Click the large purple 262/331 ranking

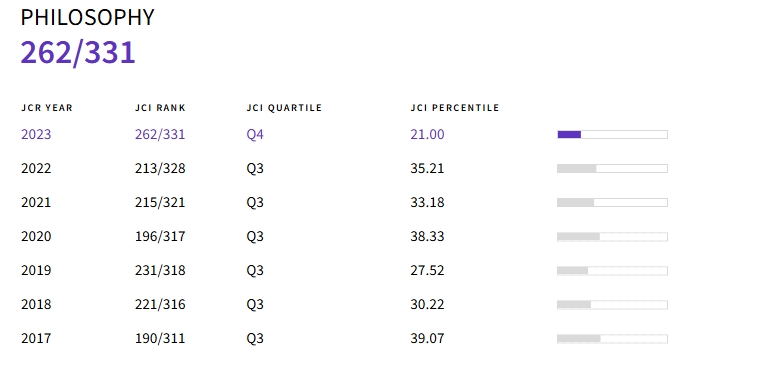pos(78,53)
